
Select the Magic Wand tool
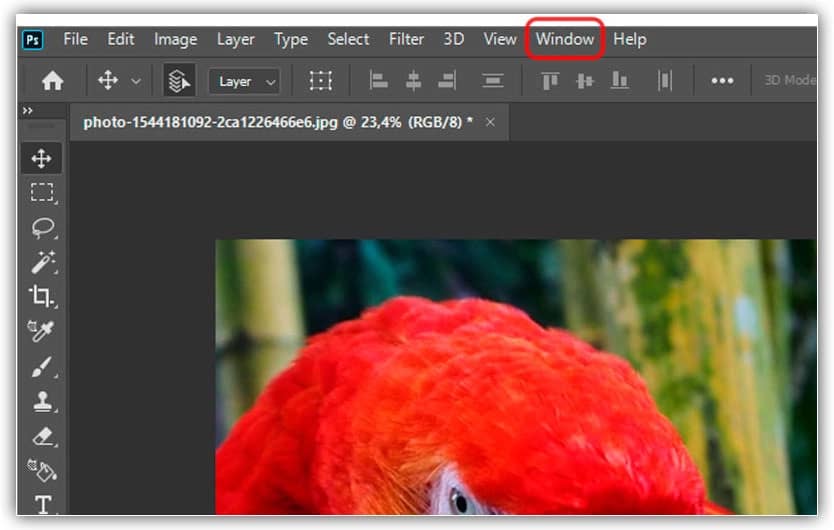pos(43,262)
